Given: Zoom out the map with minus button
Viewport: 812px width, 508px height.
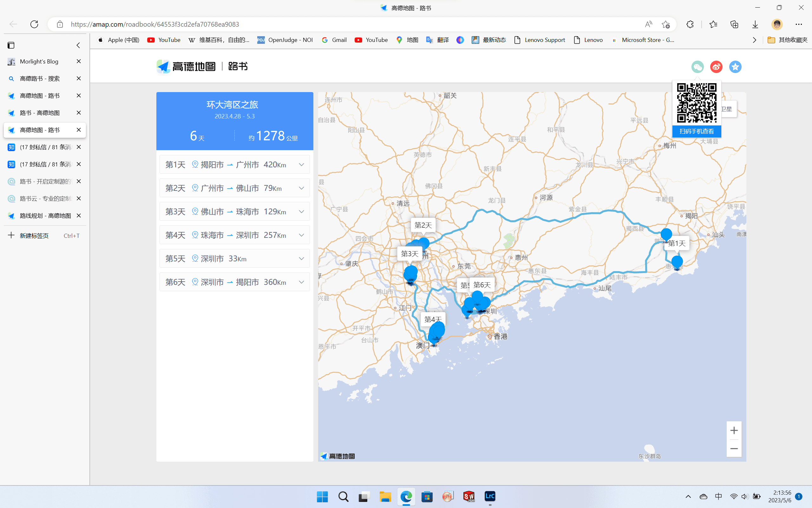Looking at the screenshot, I should tap(734, 449).
